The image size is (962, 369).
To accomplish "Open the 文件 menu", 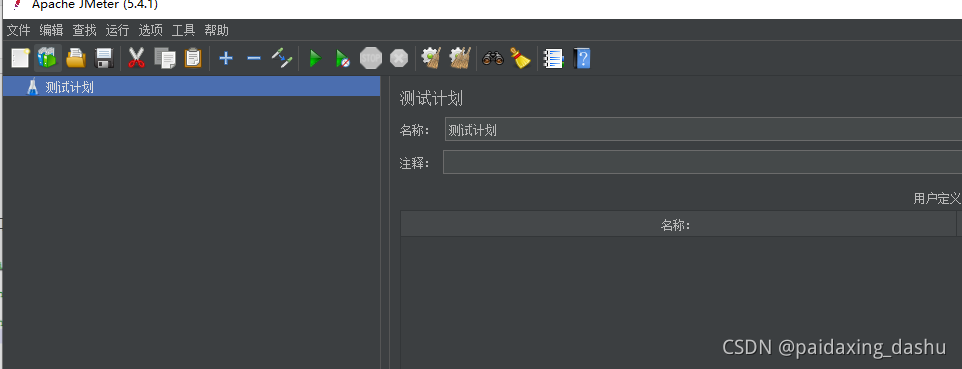I will tap(18, 30).
